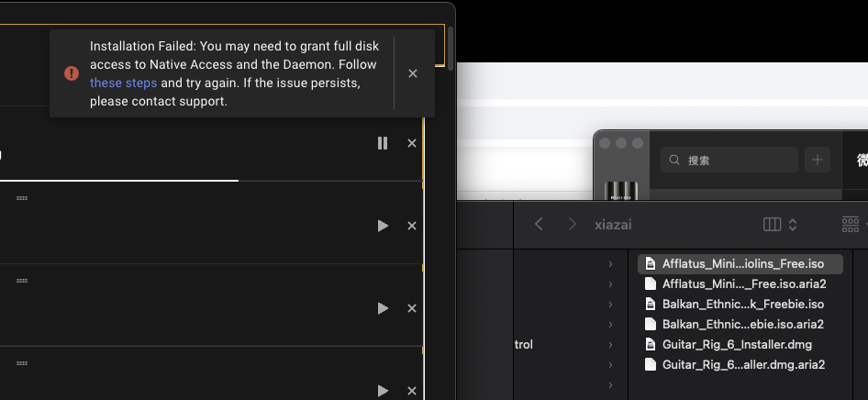This screenshot has width=868, height=400.
Task: Click the red error icon in the notification
Action: pos(72,73)
